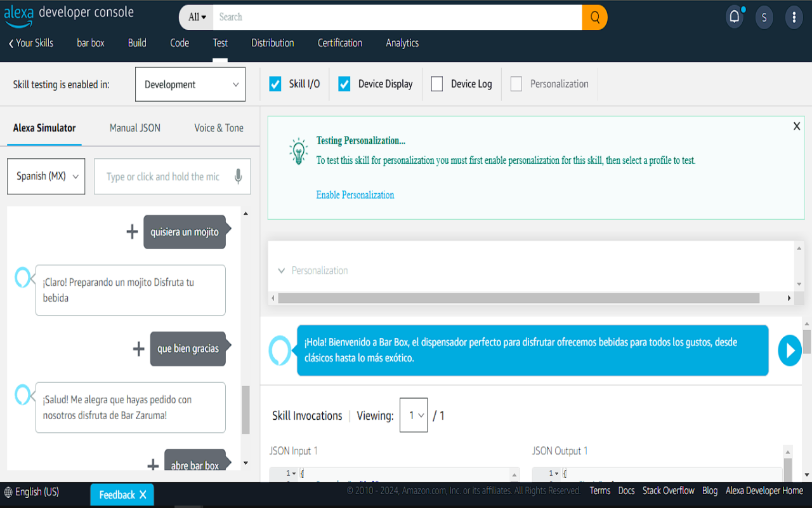Collapse line 1 of JSON Input
812x508 pixels.
tap(294, 474)
